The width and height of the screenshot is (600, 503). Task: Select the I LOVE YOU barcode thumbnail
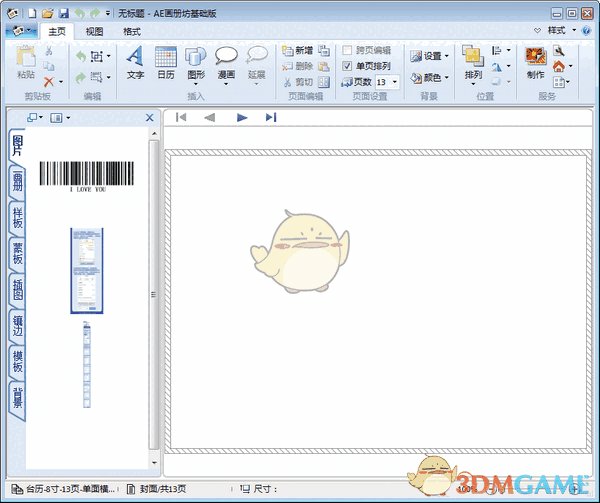(87, 176)
